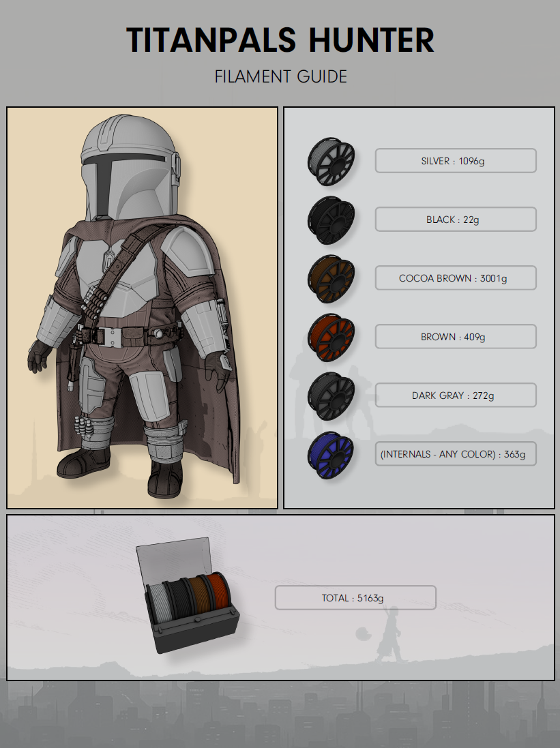Select the cocoa brown filament spool
The height and width of the screenshot is (748, 560).
331,279
